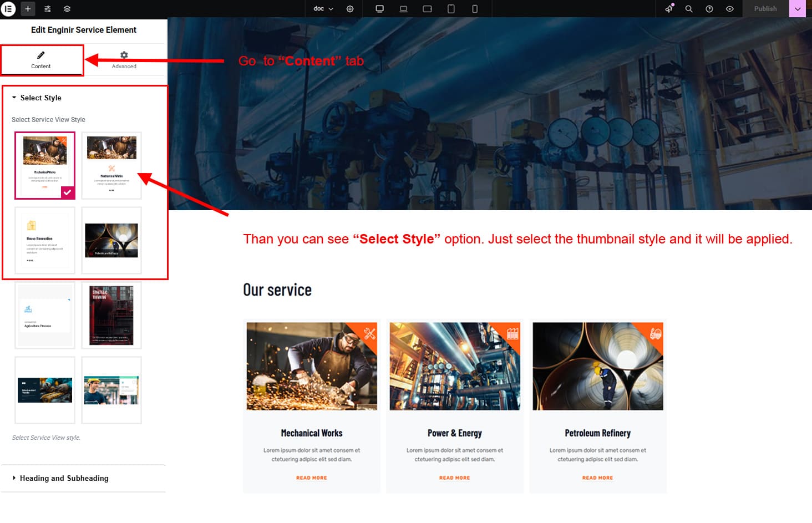Select the first service style with checkmark
This screenshot has width=812, height=523.
[x=45, y=165]
